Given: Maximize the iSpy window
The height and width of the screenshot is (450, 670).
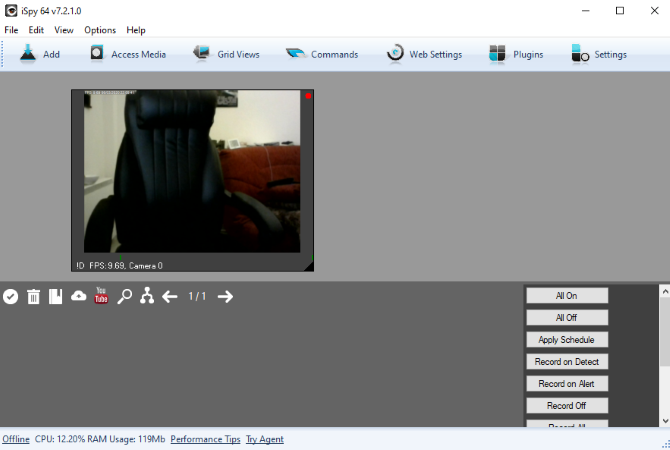Looking at the screenshot, I should (x=620, y=11).
